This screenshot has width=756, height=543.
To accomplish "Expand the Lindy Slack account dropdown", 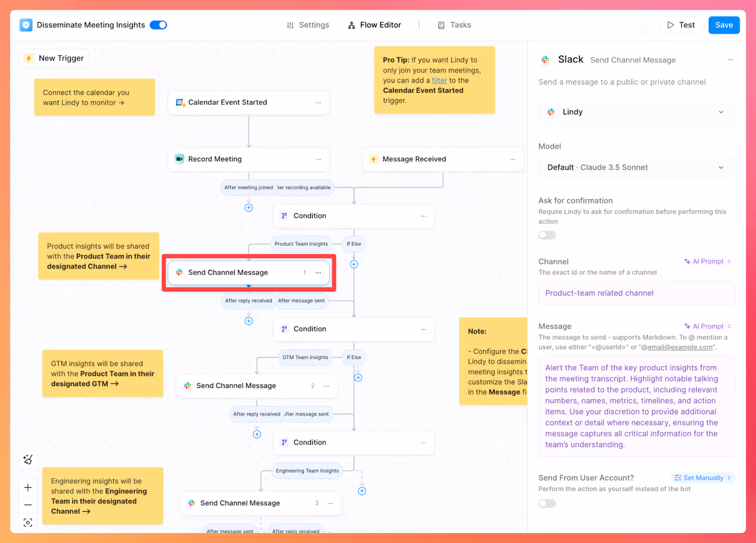I will pos(637,112).
